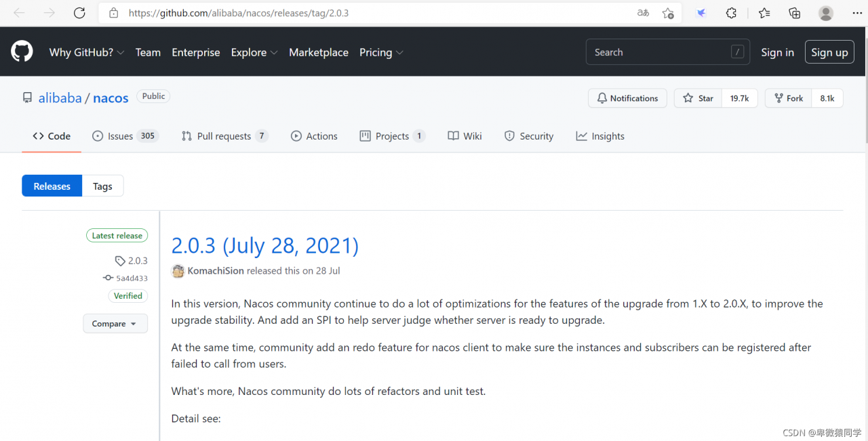Click the browser profile avatar icon
Screen dimensions: 868x441
coord(825,13)
